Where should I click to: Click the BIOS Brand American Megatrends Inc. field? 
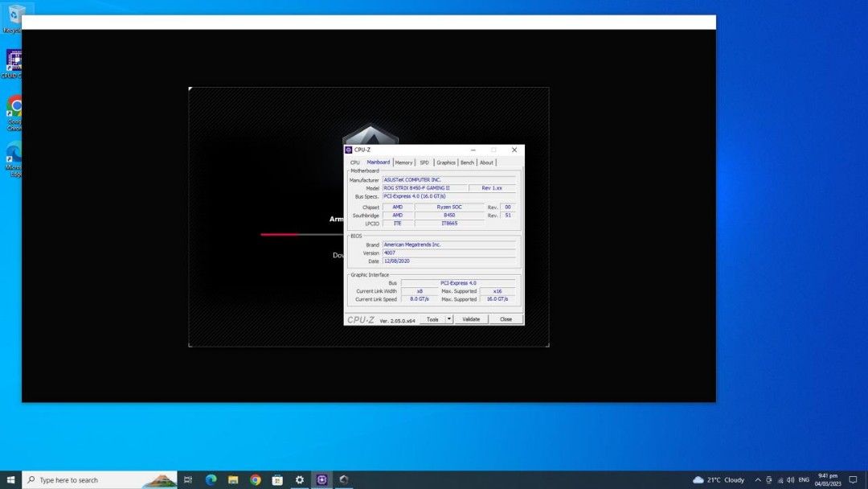449,244
